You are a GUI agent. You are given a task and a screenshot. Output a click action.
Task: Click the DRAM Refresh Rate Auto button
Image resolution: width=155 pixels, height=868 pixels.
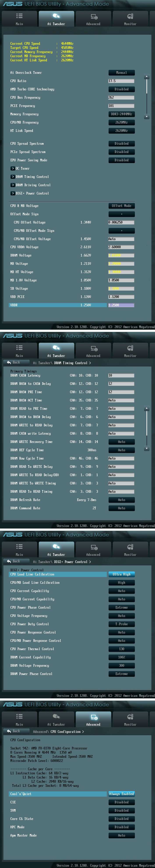pos(122,500)
